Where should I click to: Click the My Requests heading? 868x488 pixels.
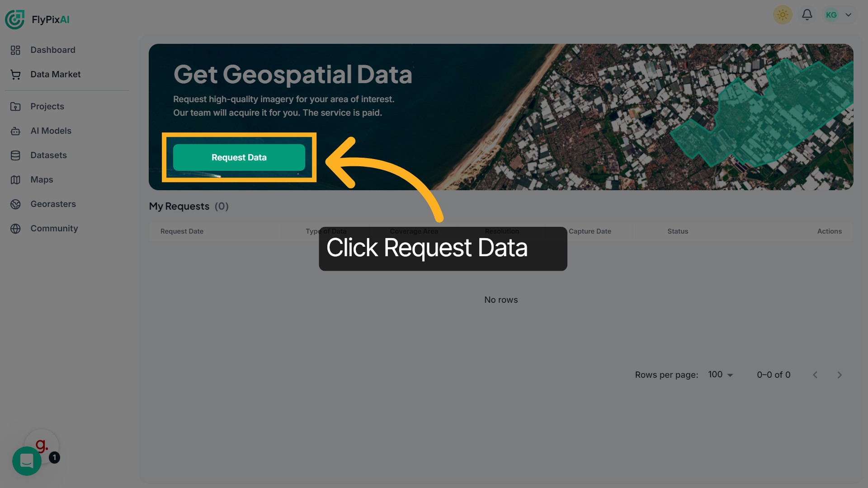point(179,206)
